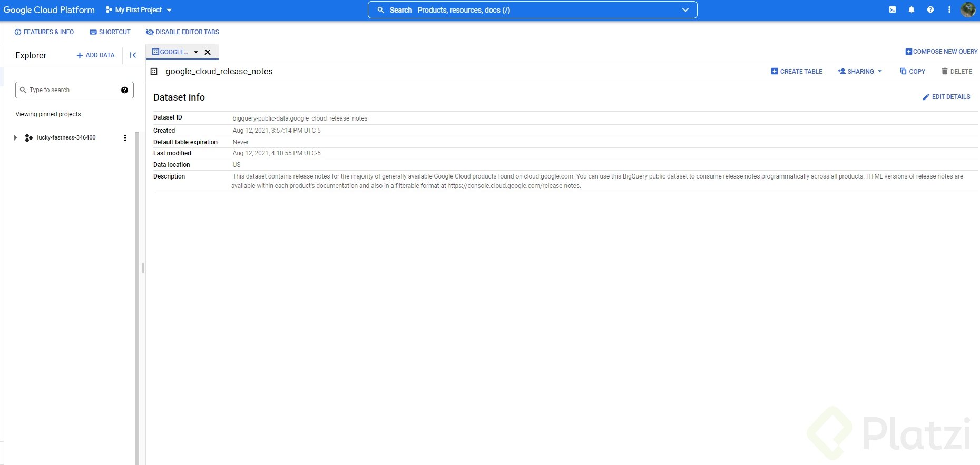Click the Shortcut button
This screenshot has height=465, width=980.
tap(110, 32)
